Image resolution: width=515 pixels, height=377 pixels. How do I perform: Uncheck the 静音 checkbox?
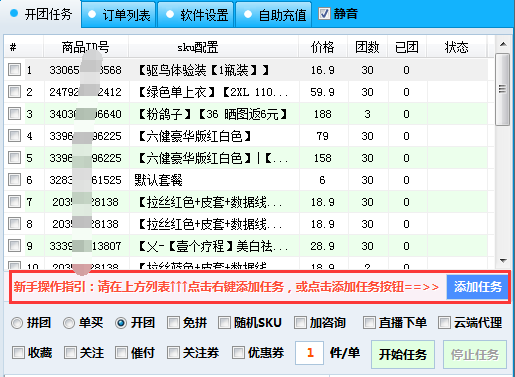(x=324, y=14)
